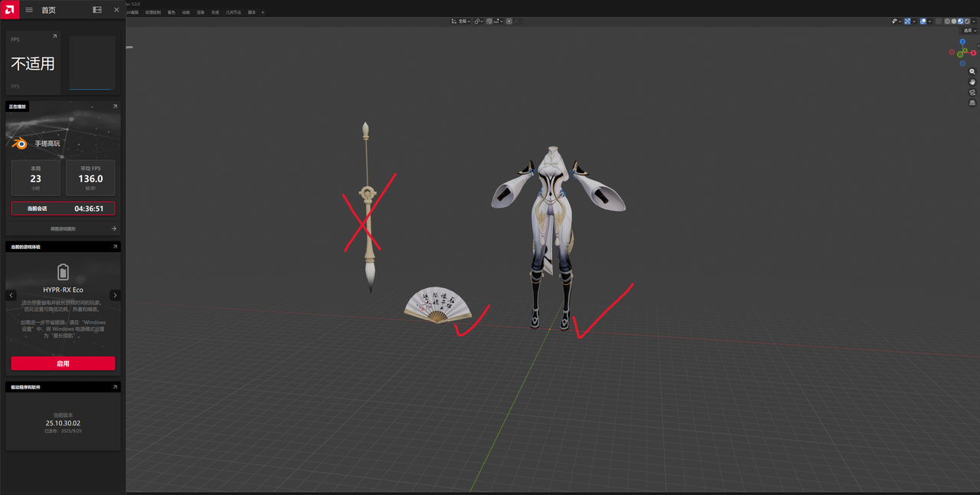
Task: Add a new workspace with plus
Action: pyautogui.click(x=263, y=12)
